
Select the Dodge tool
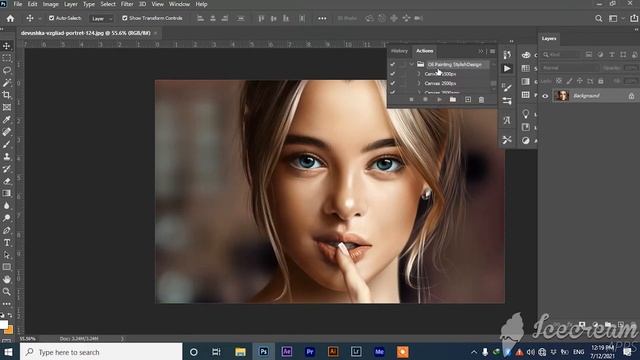pos(7,218)
